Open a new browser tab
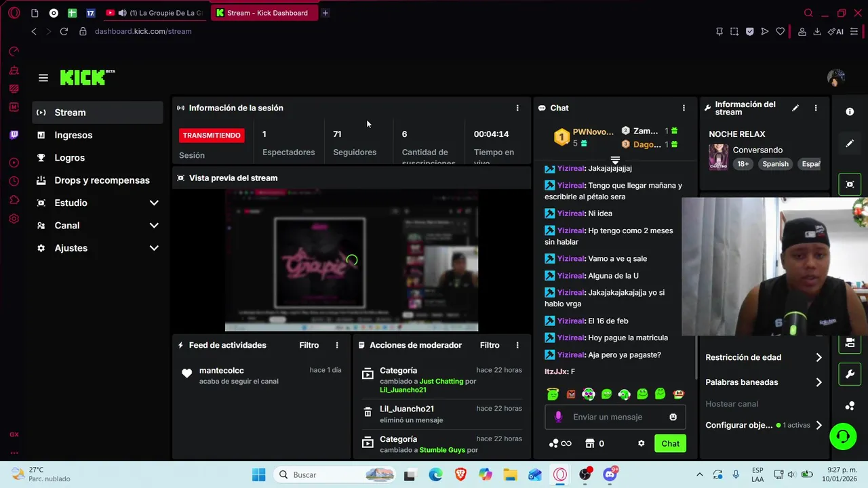Image resolution: width=868 pixels, height=488 pixels. tap(325, 13)
